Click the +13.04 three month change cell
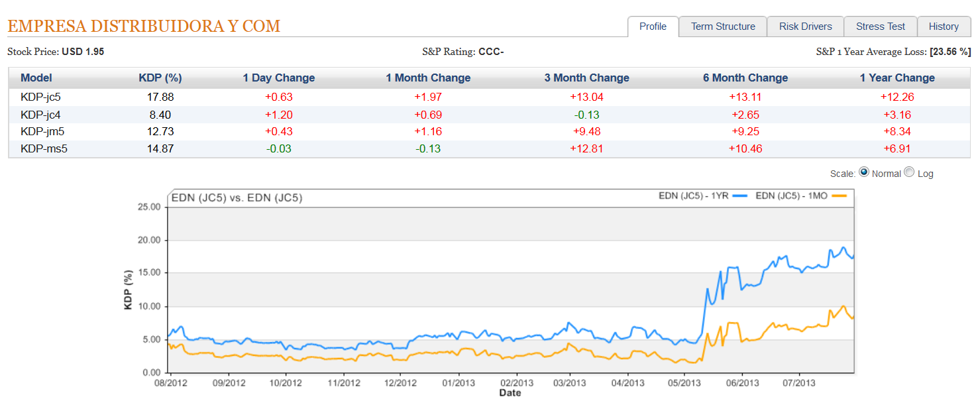The width and height of the screenshot is (980, 399). click(587, 97)
